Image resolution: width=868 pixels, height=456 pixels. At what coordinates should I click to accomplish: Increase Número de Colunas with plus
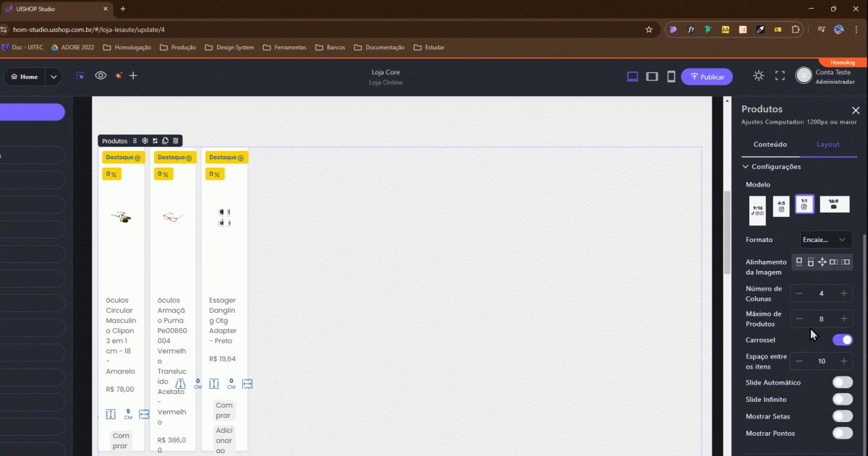(843, 293)
